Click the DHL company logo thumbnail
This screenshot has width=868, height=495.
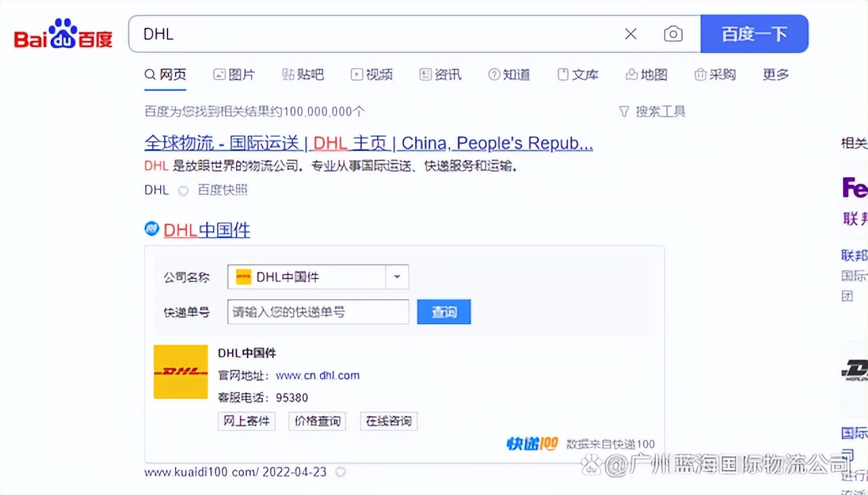pyautogui.click(x=180, y=371)
